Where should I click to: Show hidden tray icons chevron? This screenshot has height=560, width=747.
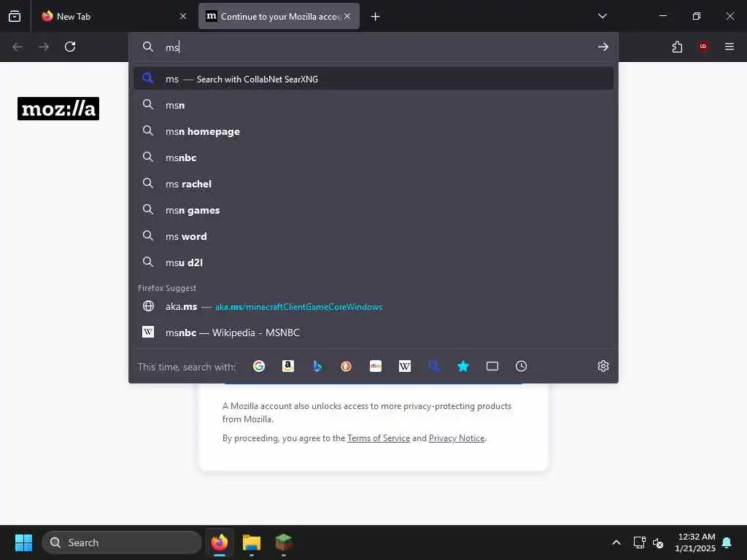(616, 542)
